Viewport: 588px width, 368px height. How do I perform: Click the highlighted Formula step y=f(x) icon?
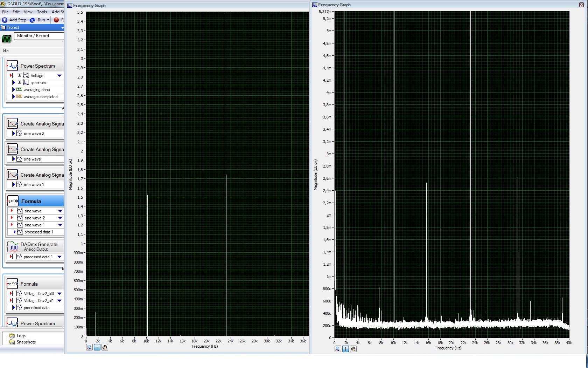click(x=13, y=201)
